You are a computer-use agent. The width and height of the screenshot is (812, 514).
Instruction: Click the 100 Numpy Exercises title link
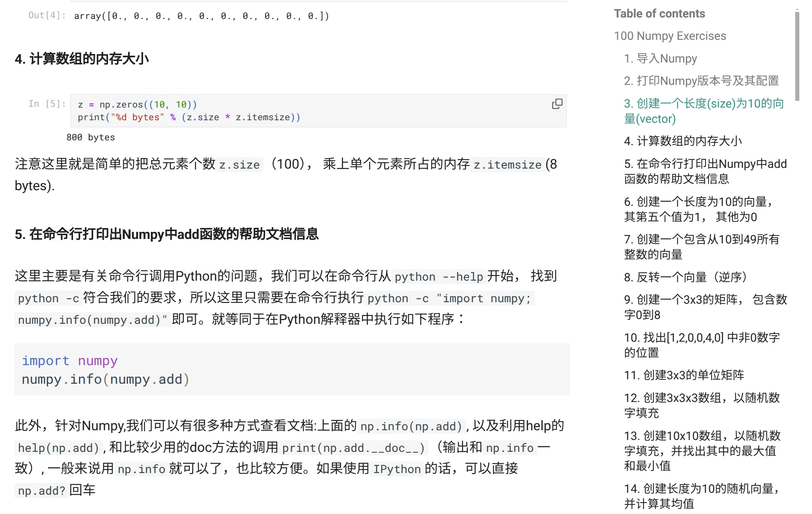point(669,36)
